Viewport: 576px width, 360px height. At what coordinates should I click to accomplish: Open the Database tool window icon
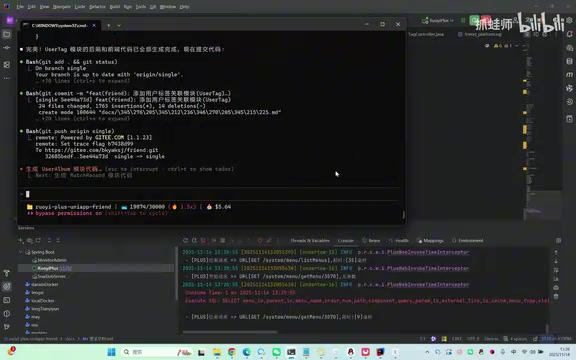click(569, 61)
